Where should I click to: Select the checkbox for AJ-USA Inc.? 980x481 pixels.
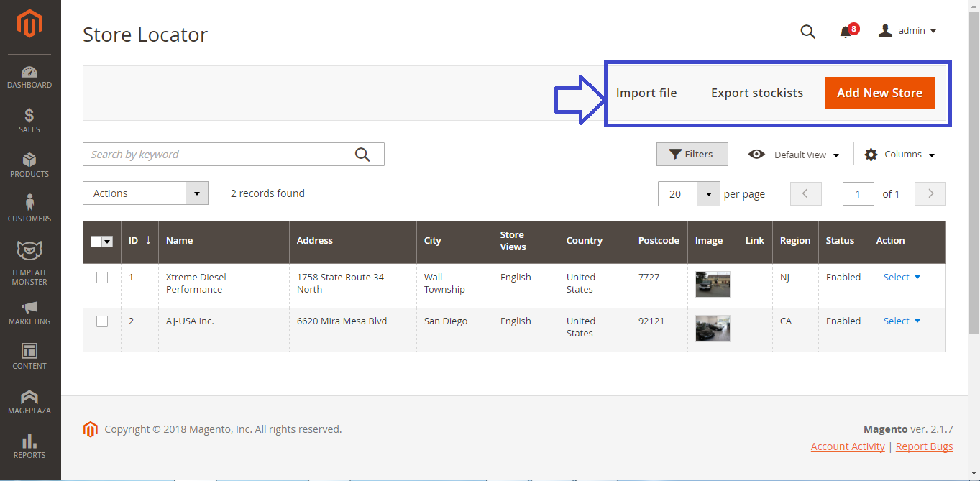(101, 321)
